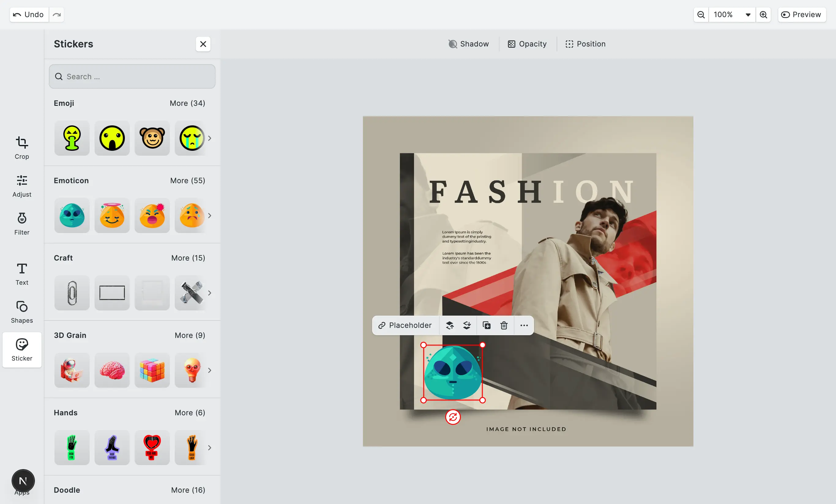This screenshot has width=836, height=504.
Task: Bring the sticker layer forward
Action: pos(450,325)
